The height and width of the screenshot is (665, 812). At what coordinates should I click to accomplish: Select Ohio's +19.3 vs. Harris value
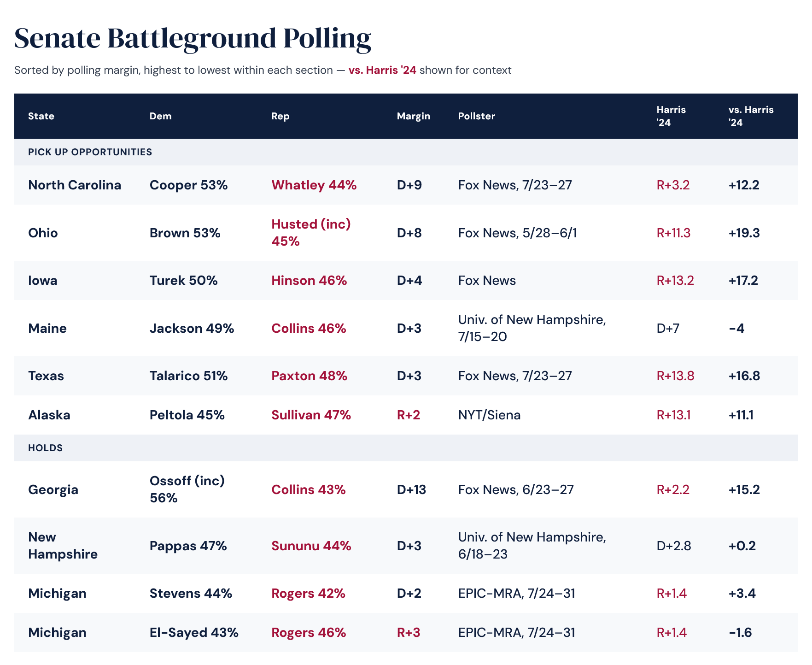pyautogui.click(x=744, y=233)
